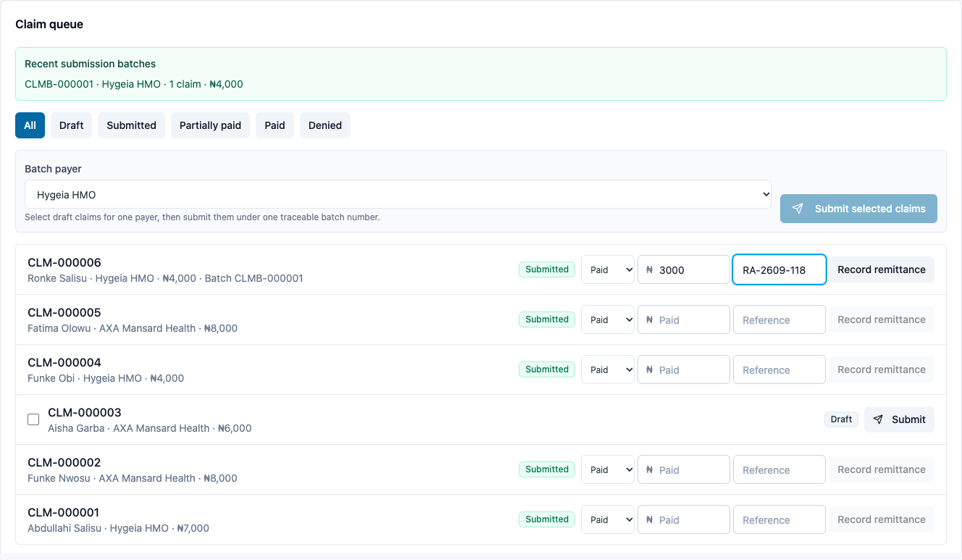962x560 pixels.
Task: Click the Paid amount field for CLM-000002
Action: pyautogui.click(x=684, y=469)
